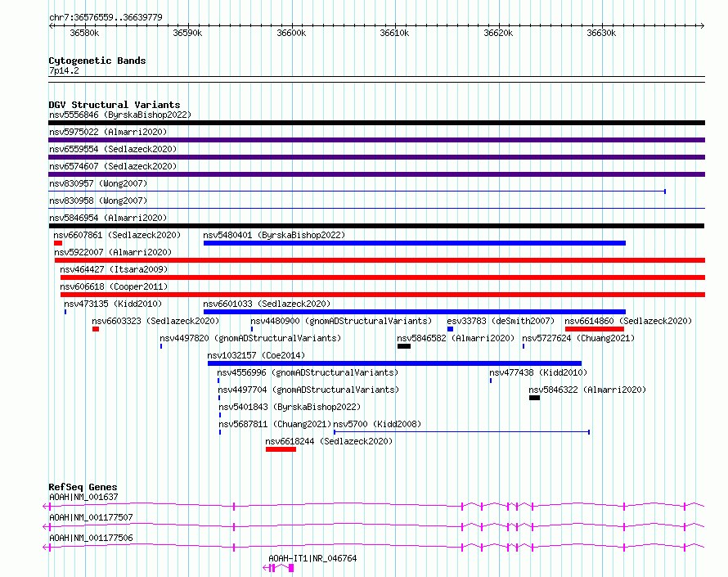Click the 36590k ruler tick label
Viewport: 728px width, 577px height.
187,34
